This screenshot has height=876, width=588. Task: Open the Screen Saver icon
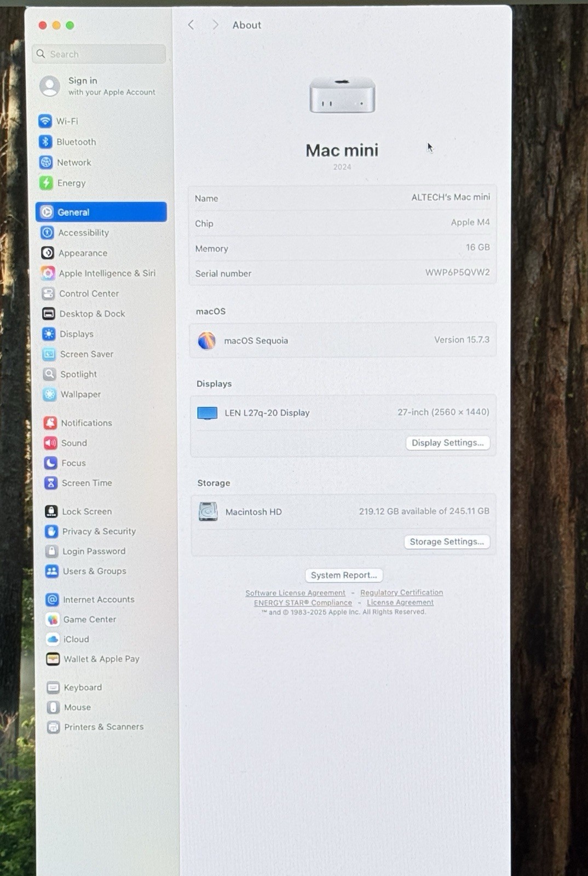click(x=49, y=354)
